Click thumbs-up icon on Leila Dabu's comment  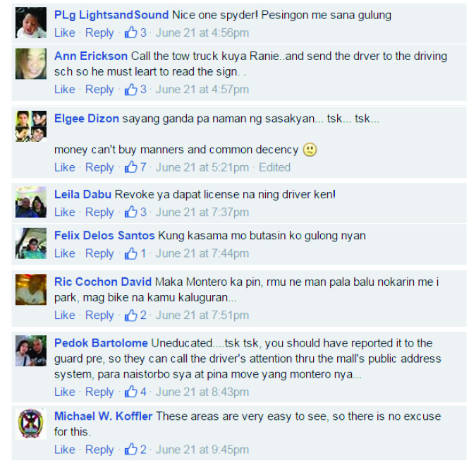point(131,212)
